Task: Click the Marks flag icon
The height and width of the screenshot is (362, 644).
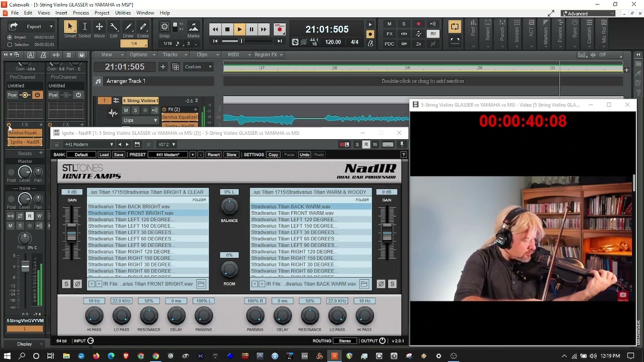Action: pyautogui.click(x=193, y=27)
